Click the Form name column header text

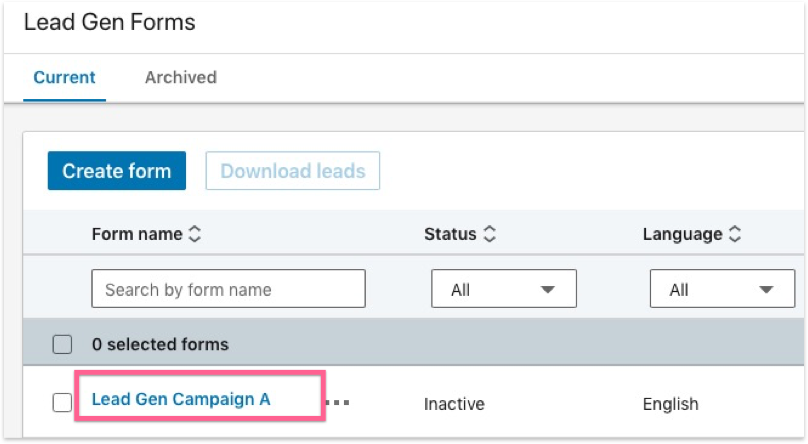137,234
